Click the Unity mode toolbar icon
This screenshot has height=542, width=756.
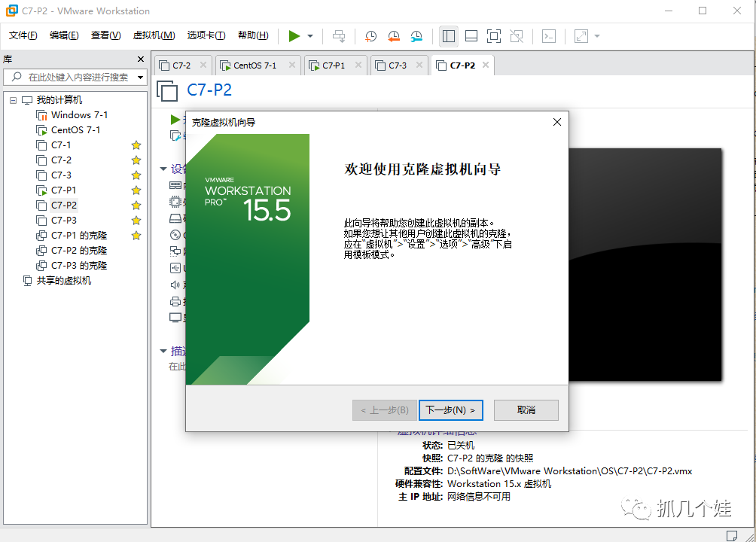click(x=517, y=36)
